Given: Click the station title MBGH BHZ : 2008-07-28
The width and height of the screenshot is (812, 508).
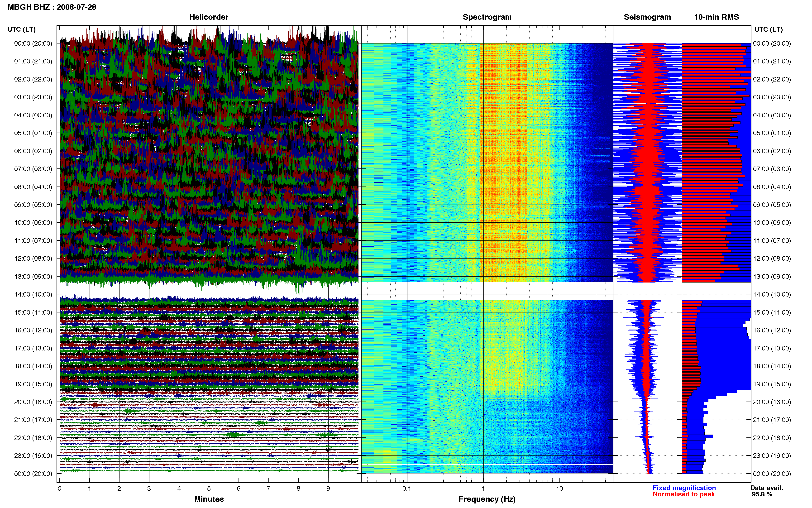Looking at the screenshot, I should pos(52,7).
